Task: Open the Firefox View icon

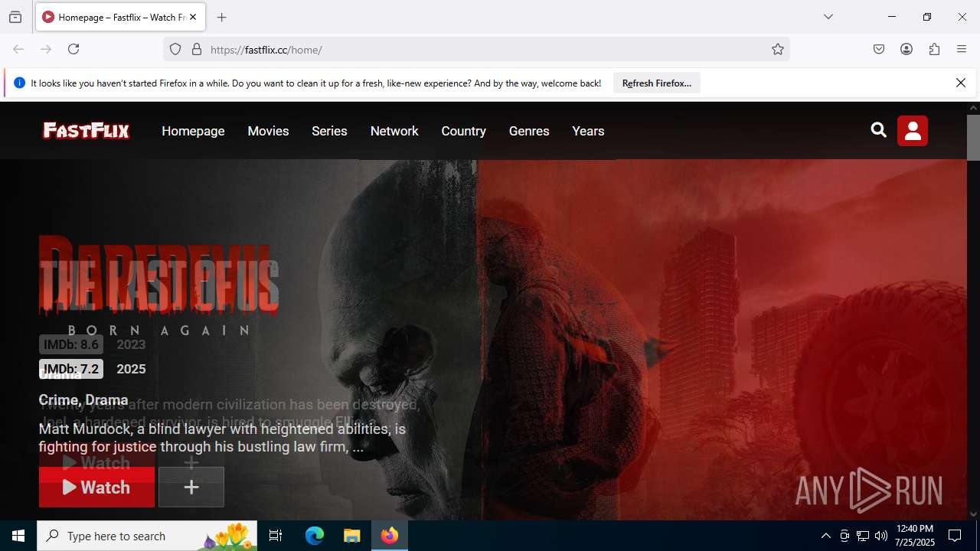Action: [x=15, y=17]
